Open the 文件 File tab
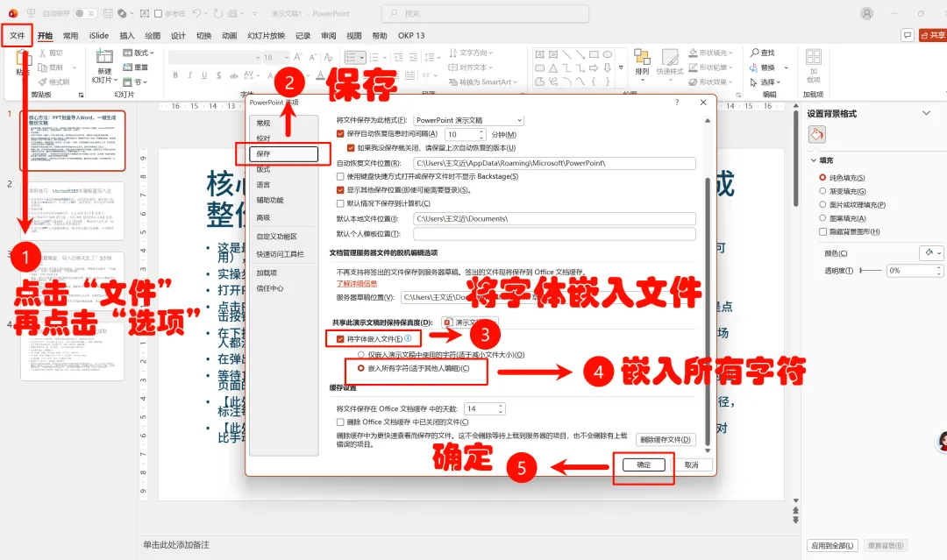Image resolution: width=947 pixels, height=560 pixels. pos(17,36)
